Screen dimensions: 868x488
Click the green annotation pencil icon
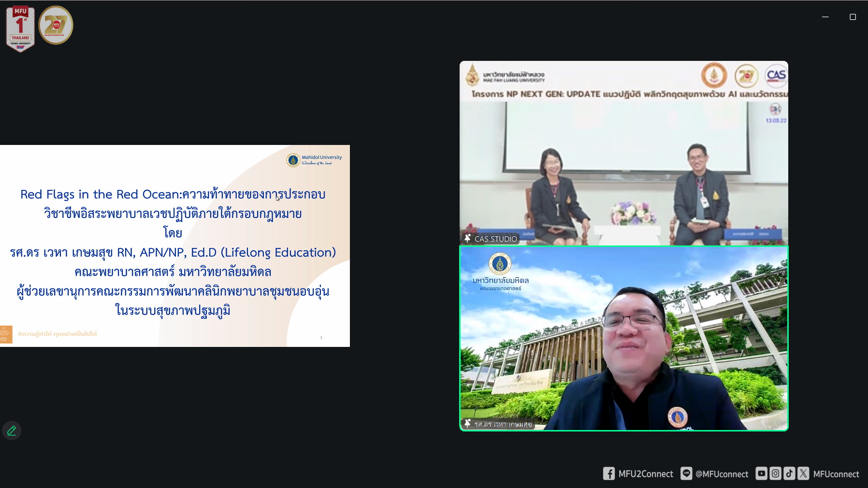click(x=12, y=431)
